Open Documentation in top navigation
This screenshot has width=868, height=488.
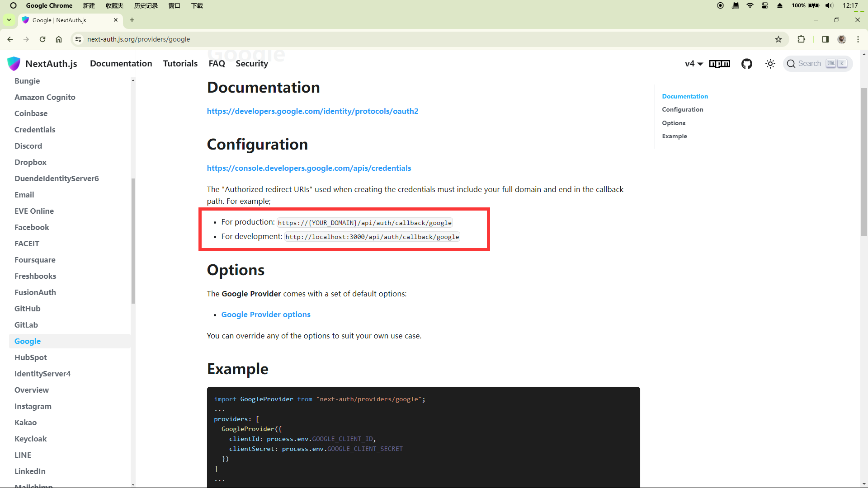pos(121,64)
